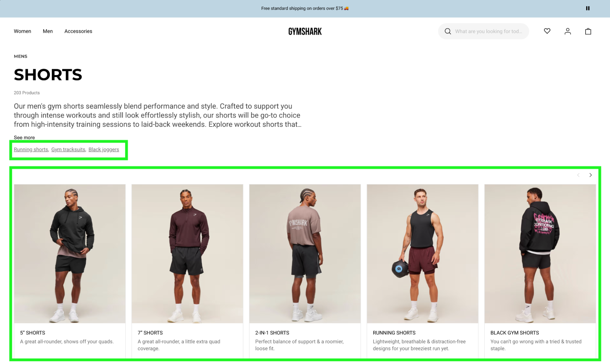The image size is (610, 364).
Task: Open the 2-in-1 Shorts category image
Action: click(x=305, y=253)
